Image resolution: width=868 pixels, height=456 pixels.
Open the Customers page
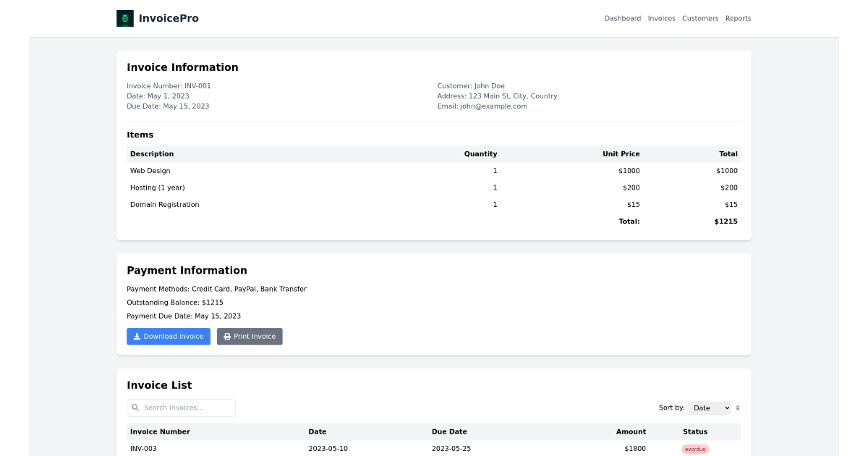[x=700, y=19]
